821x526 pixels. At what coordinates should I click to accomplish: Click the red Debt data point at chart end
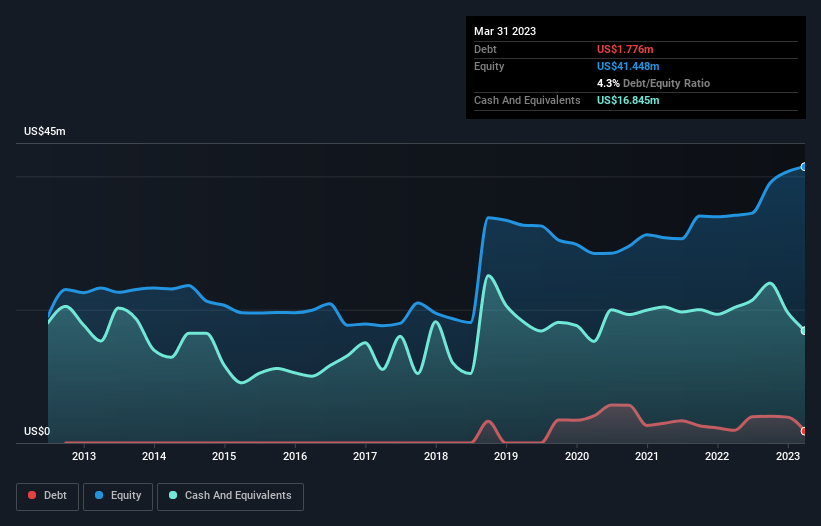pyautogui.click(x=804, y=431)
